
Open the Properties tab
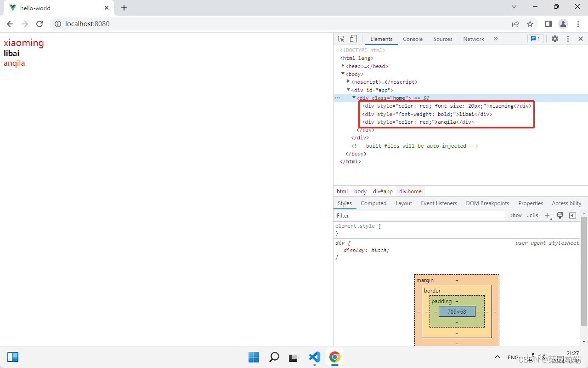[531, 203]
